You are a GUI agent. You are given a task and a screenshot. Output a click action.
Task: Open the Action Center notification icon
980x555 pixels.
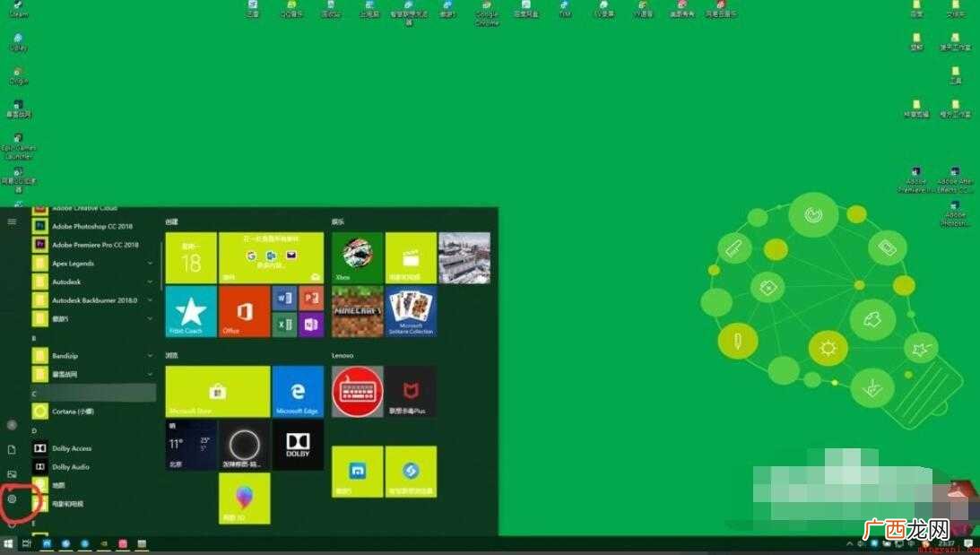(968, 544)
